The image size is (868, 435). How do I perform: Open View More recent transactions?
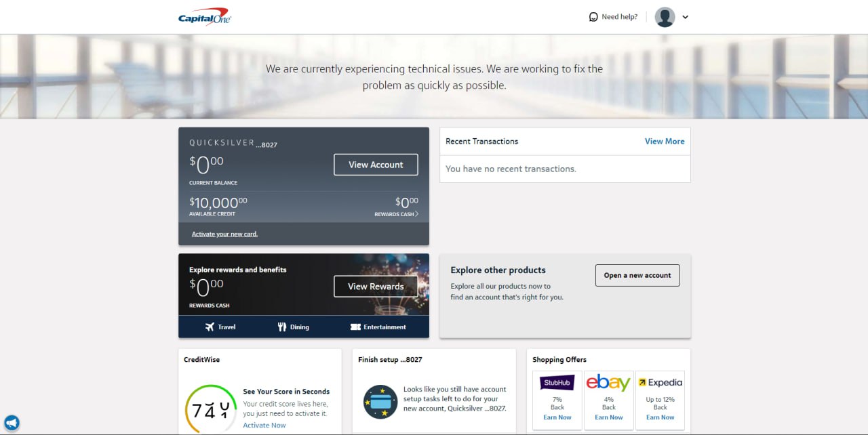point(665,141)
